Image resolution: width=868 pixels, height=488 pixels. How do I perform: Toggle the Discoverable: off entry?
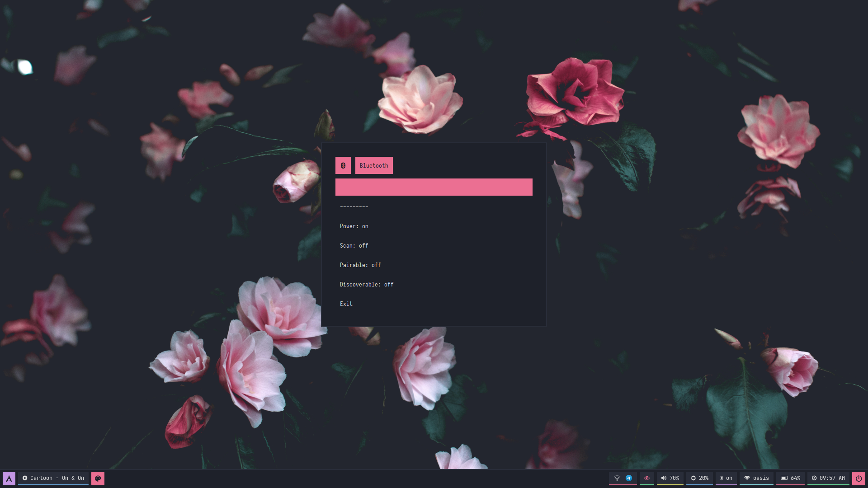367,285
